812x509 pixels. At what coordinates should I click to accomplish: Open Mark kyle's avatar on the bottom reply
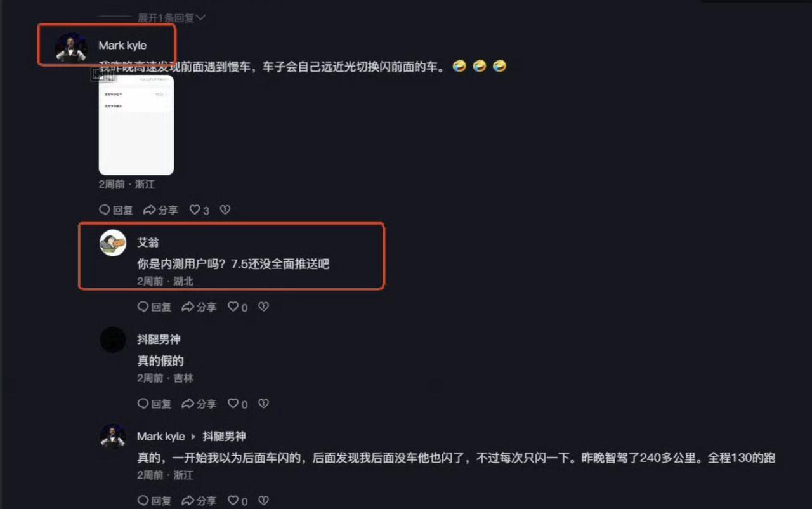point(113,437)
